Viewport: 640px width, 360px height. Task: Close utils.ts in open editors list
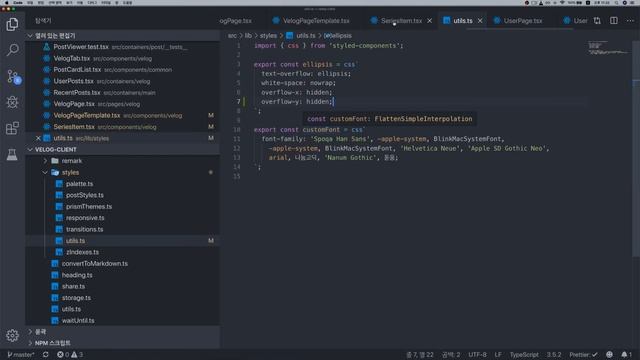38,138
